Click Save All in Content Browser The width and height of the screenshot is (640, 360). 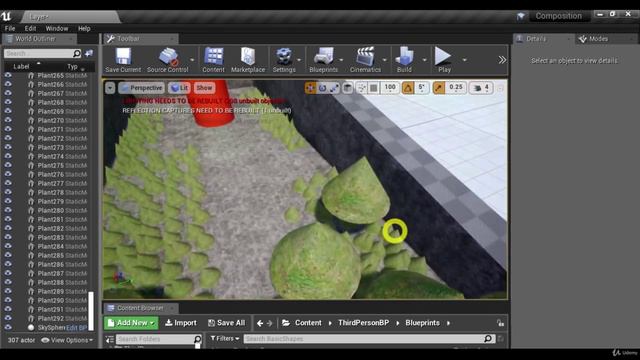pyautogui.click(x=227, y=323)
